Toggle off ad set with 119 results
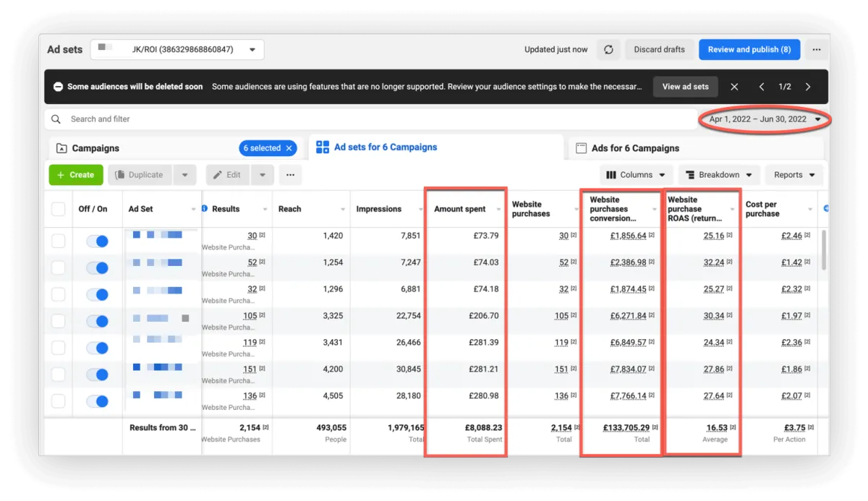This screenshot has width=868, height=501. click(x=97, y=348)
